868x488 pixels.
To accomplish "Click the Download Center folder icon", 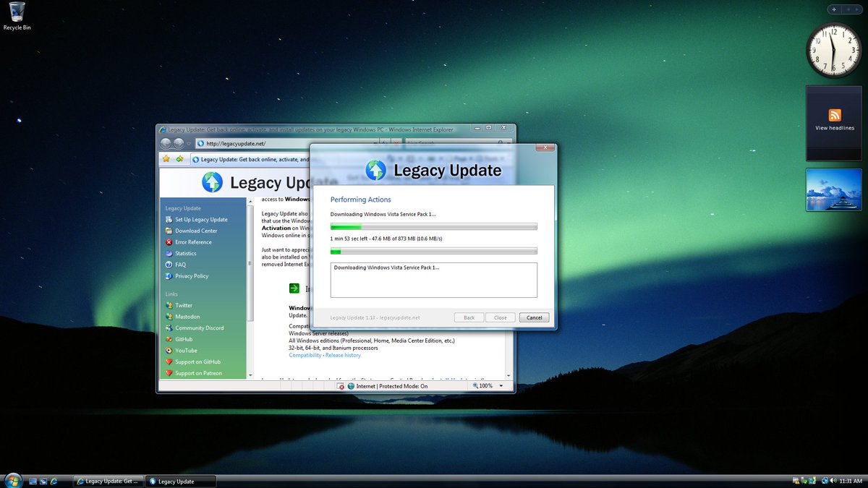I will pos(169,231).
